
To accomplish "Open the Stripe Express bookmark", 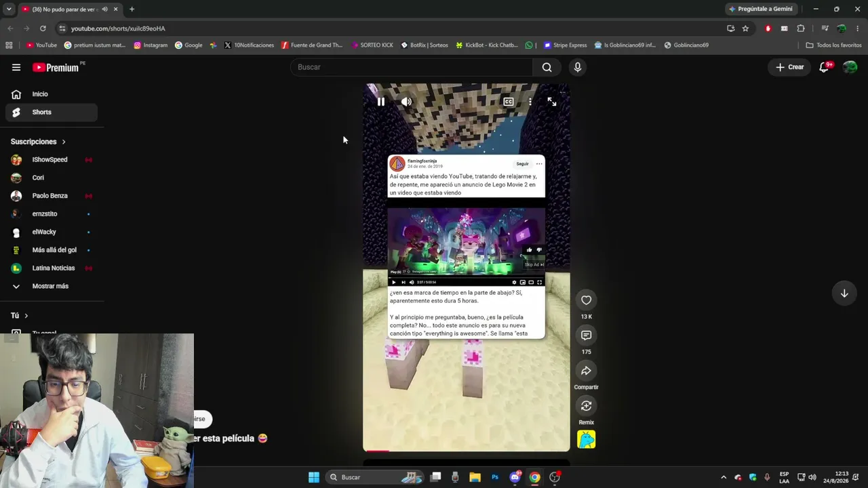I will (x=566, y=45).
